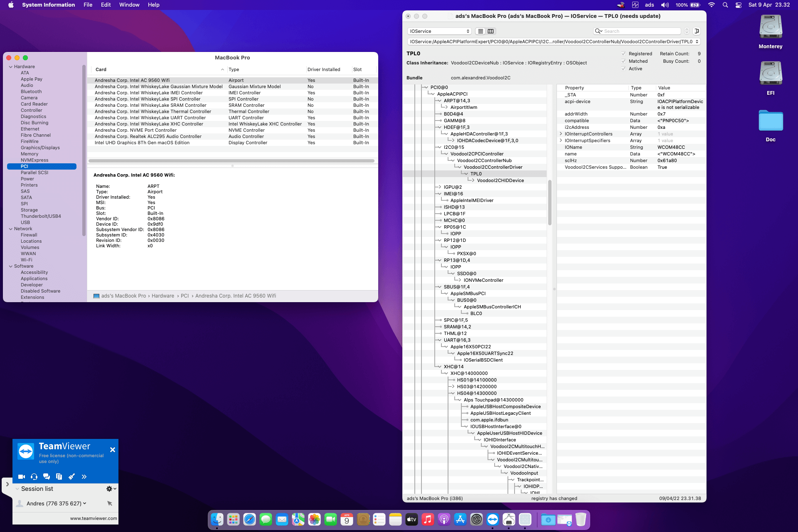The width and height of the screenshot is (798, 532).
Task: Open the Trash in the Dock
Action: (581, 519)
